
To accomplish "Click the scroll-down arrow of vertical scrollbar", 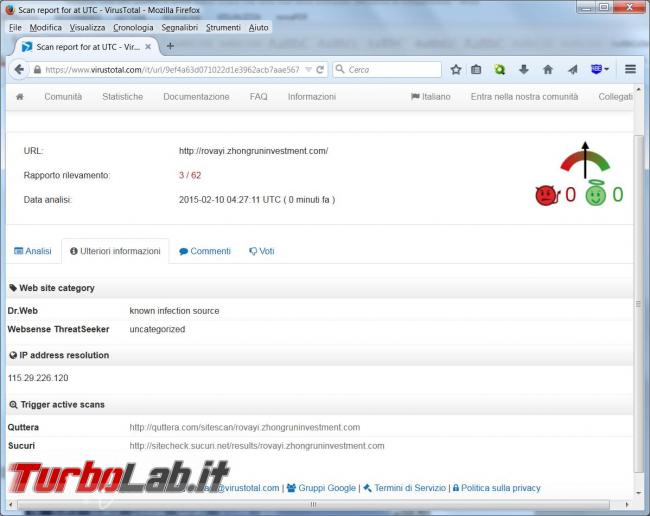I will tap(638, 493).
